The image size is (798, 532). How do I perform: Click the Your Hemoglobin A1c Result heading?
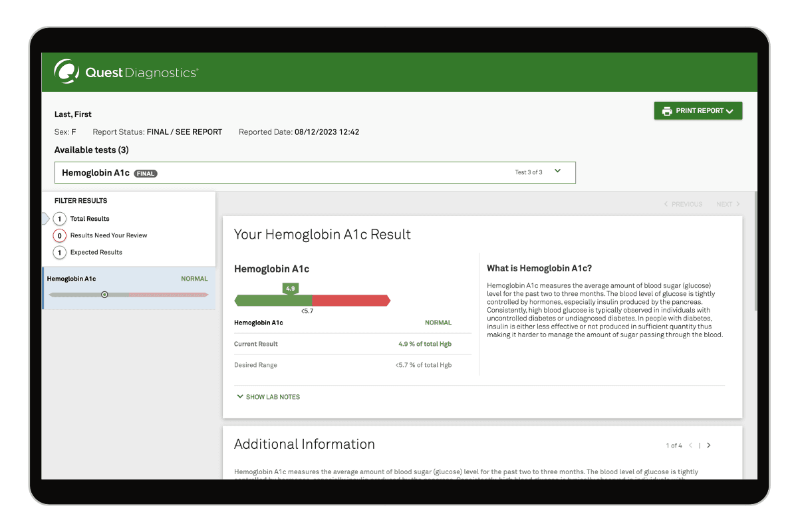[323, 235]
